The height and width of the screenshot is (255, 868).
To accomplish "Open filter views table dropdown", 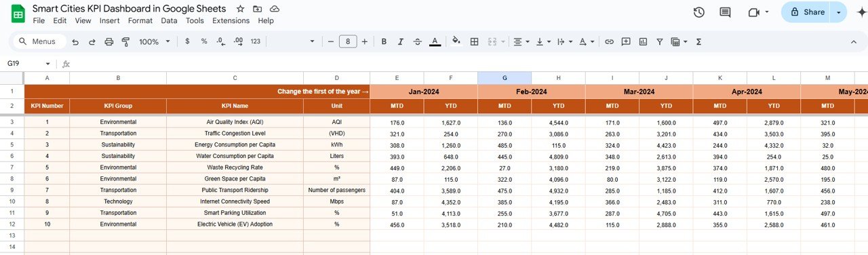I will click(678, 41).
